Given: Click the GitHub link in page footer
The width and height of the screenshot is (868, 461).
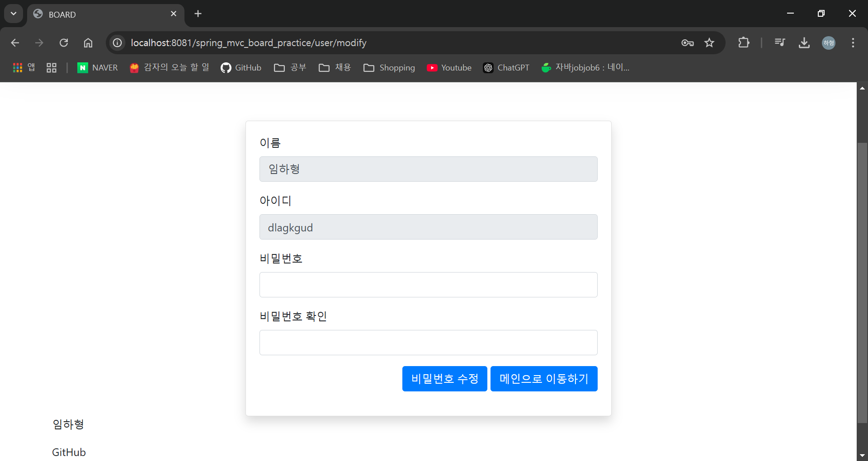Looking at the screenshot, I should coord(69,452).
